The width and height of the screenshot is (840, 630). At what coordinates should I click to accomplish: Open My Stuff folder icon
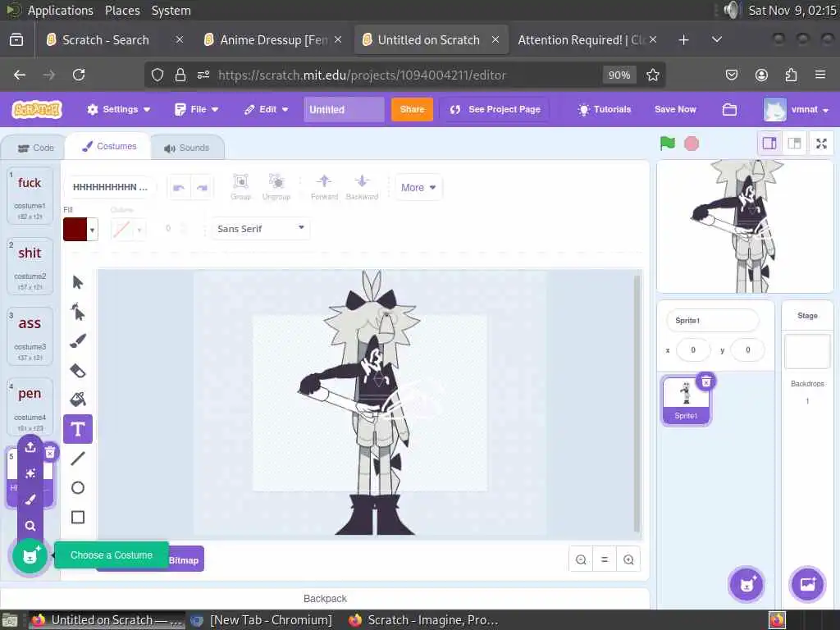[x=729, y=109]
